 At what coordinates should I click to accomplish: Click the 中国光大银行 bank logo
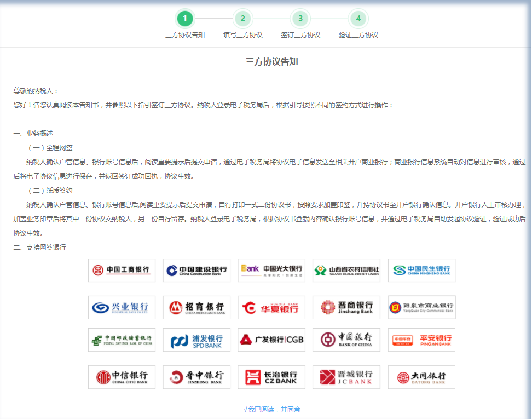[x=271, y=270]
